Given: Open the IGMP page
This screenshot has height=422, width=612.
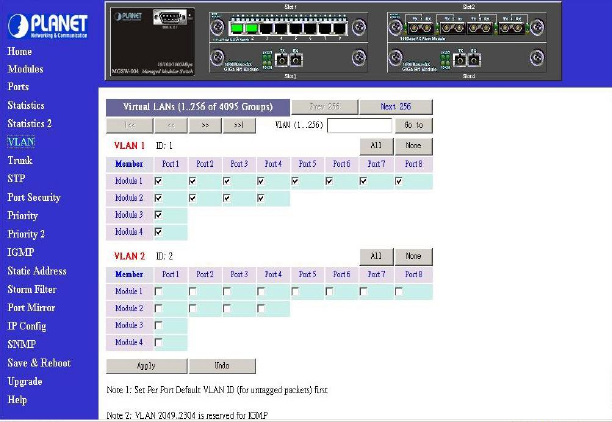Looking at the screenshot, I should tap(21, 252).
